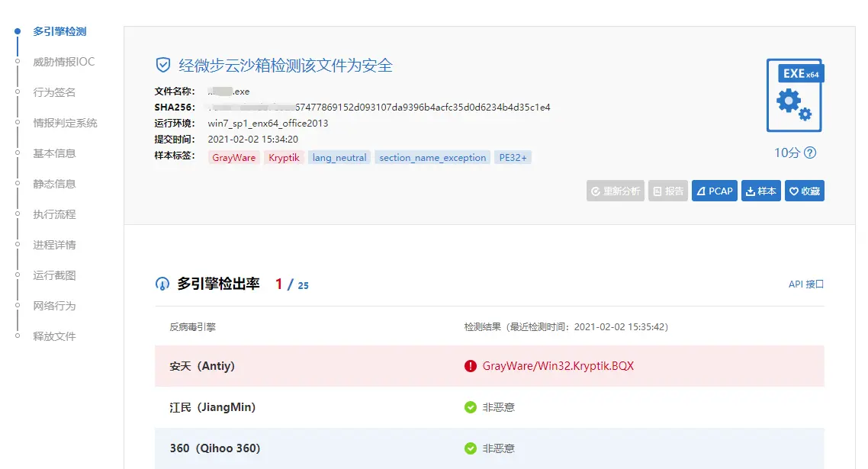Screen dimensions: 868x469
Task: Click the green checkmark next to 江民 result
Action: pyautogui.click(x=471, y=407)
